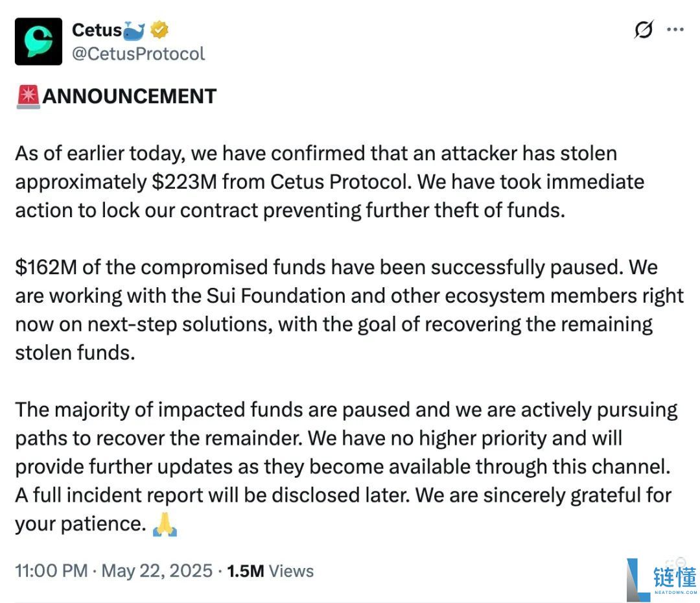700x603 pixels.
Task: Open the 11:00 PM timestamp link
Action: tap(51, 571)
